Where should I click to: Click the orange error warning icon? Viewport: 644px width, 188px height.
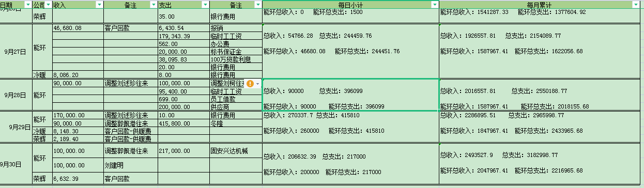click(x=250, y=84)
